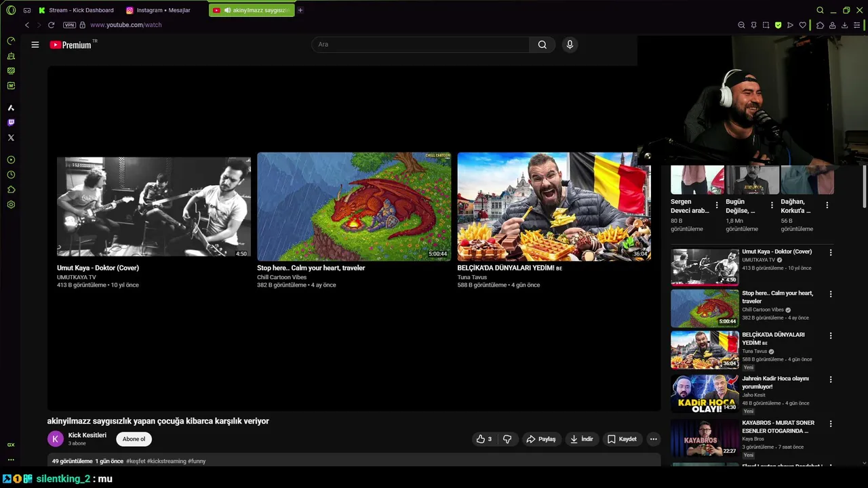This screenshot has height=488, width=868.
Task: Play Umut Kaya - Doktor (Cover) endscreen thumbnail
Action: coord(154,207)
